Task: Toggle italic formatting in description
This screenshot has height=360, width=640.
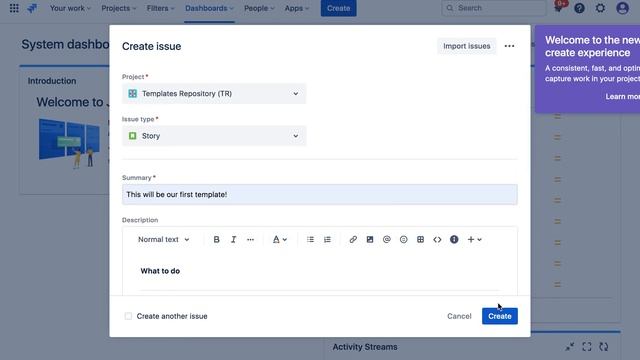Action: [x=233, y=240]
